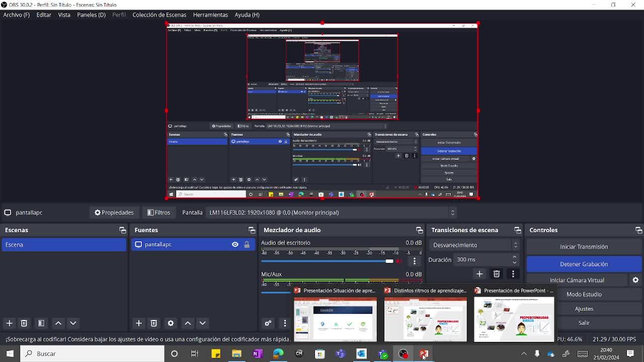Undock the Transiciones de escena panel
Image resolution: width=644 pixels, height=362 pixels.
click(x=517, y=230)
